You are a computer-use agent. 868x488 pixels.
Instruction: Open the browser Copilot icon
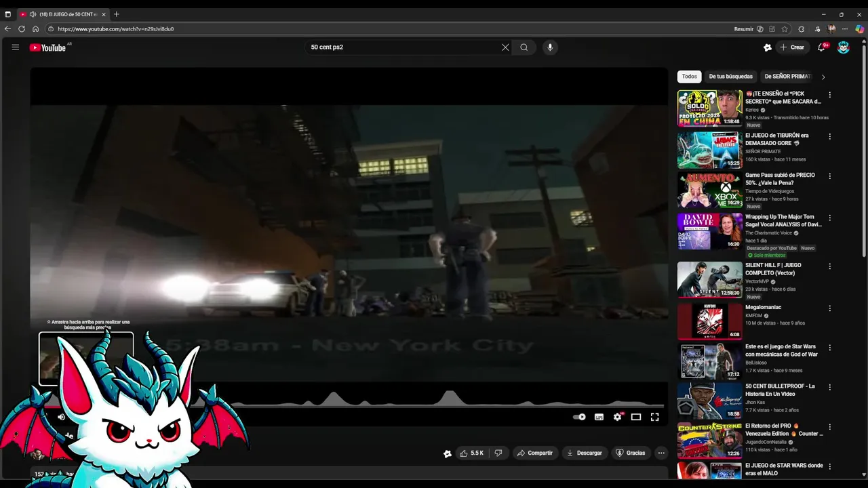pos(859,29)
